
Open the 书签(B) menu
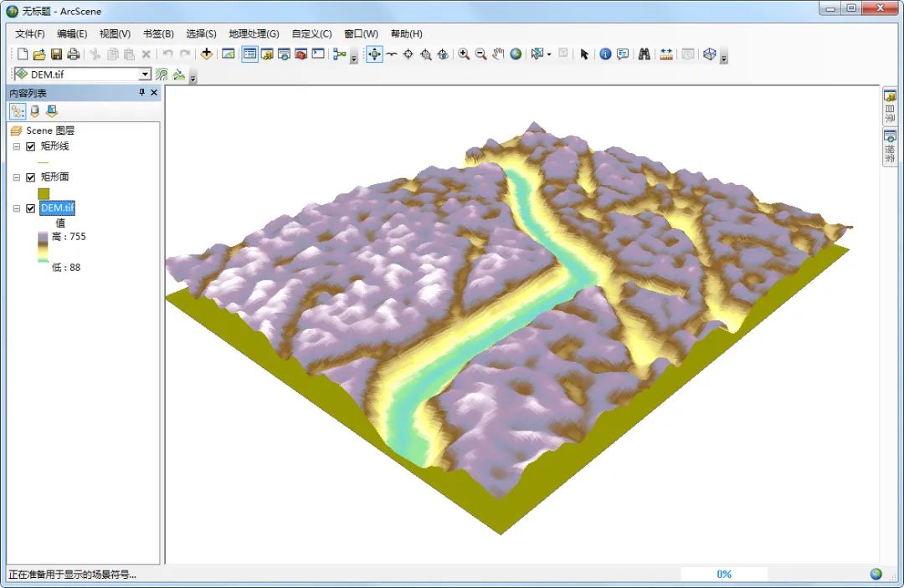pyautogui.click(x=158, y=34)
